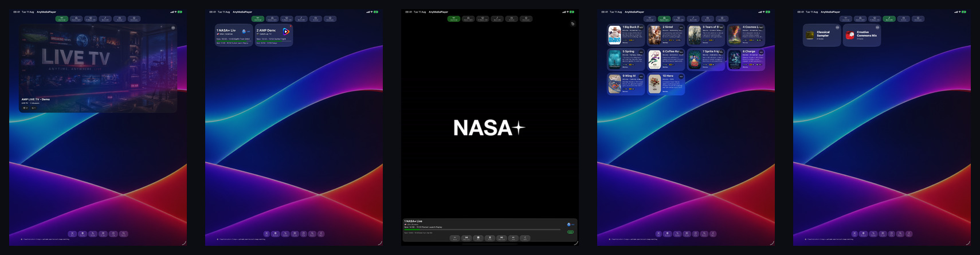Open options for the 9 Wing It! card
980x255 pixels.
pyautogui.click(x=641, y=76)
